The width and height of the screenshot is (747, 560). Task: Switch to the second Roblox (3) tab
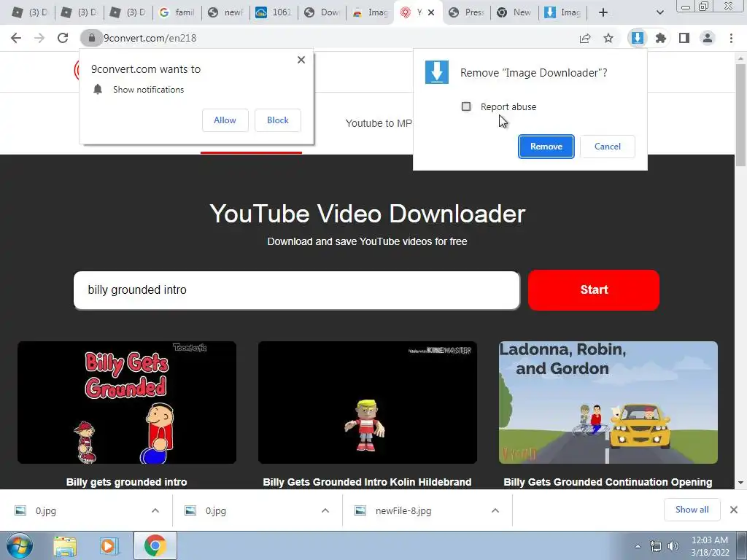(79, 12)
